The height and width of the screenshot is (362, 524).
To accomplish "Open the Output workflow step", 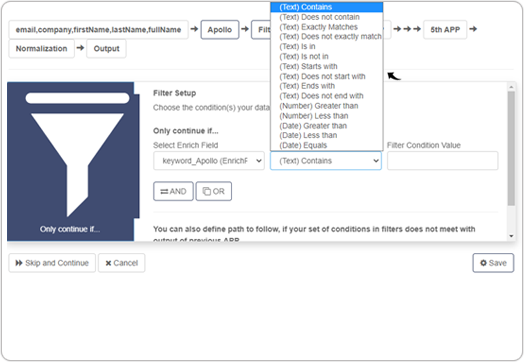I will [x=107, y=48].
